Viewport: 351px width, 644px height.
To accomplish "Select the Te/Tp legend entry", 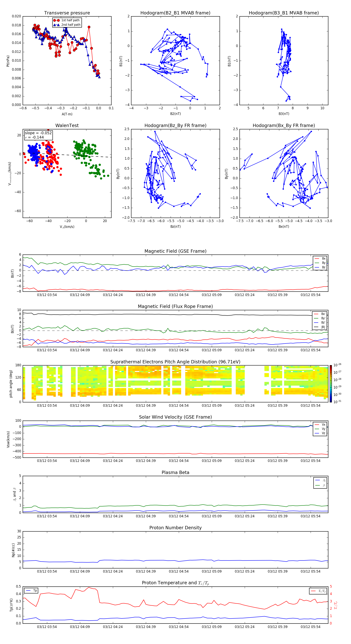I will pos(318,591).
